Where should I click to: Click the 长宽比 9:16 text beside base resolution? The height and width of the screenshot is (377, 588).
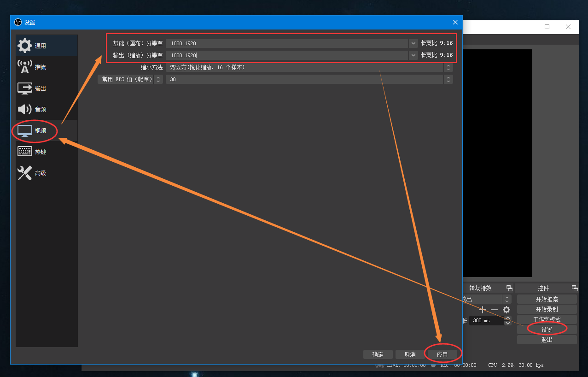[x=437, y=43]
